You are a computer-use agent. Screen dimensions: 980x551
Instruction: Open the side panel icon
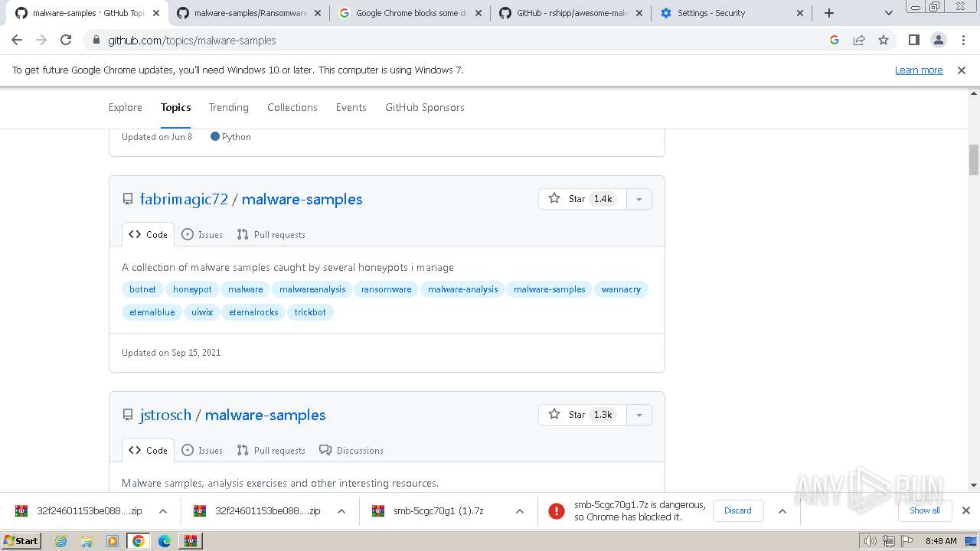(x=913, y=40)
